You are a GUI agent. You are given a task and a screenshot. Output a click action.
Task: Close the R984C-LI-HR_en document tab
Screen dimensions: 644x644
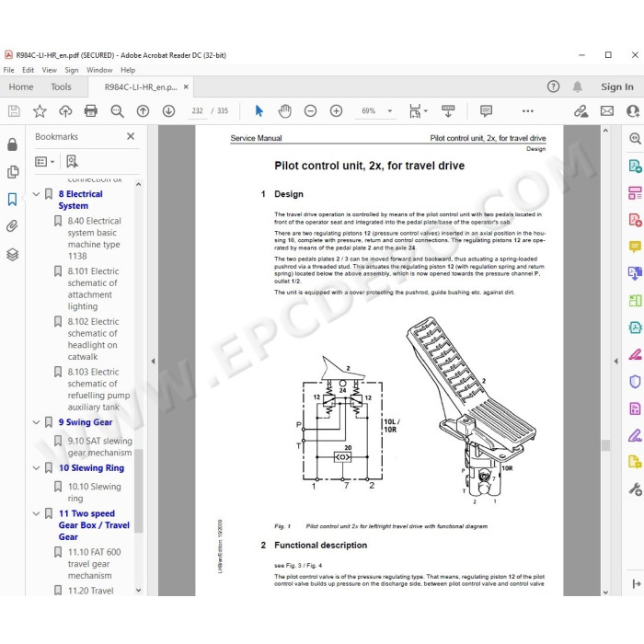click(186, 87)
